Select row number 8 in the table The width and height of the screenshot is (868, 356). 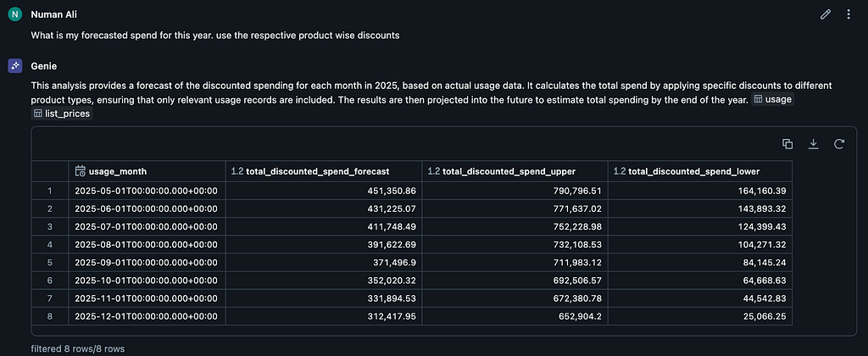point(50,314)
